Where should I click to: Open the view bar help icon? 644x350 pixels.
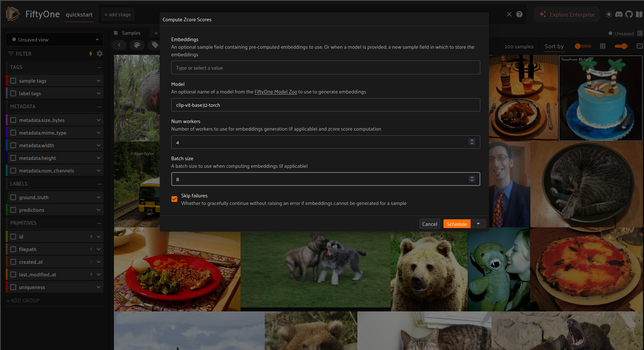519,14
